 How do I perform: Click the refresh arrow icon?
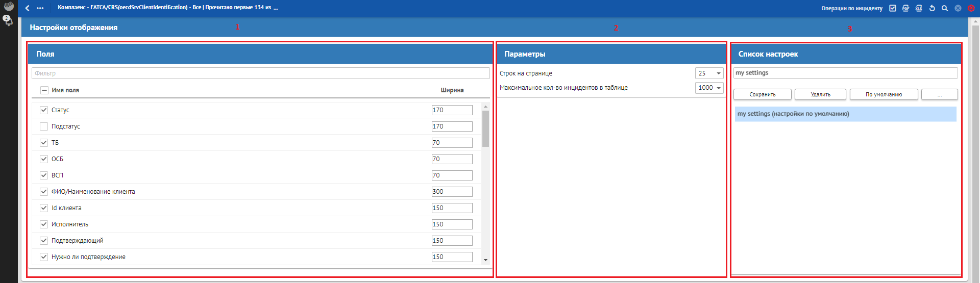coord(932,8)
